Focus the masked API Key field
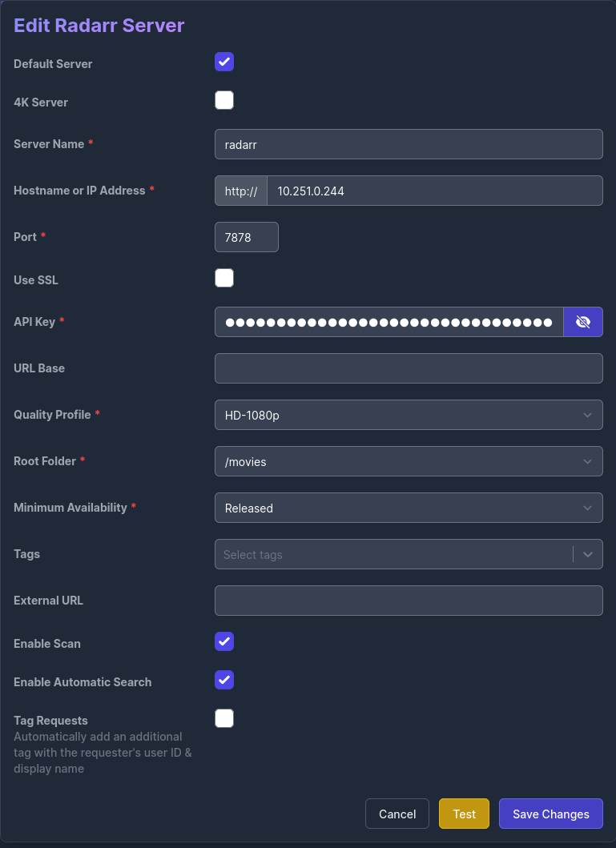Image resolution: width=616 pixels, height=848 pixels. [389, 322]
